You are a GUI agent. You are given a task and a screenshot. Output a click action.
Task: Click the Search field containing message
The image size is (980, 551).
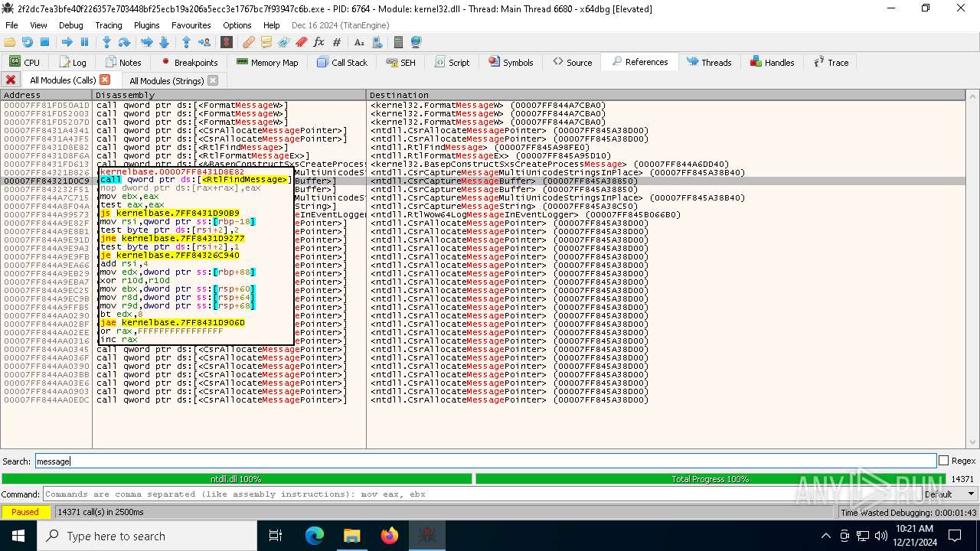pos(485,461)
